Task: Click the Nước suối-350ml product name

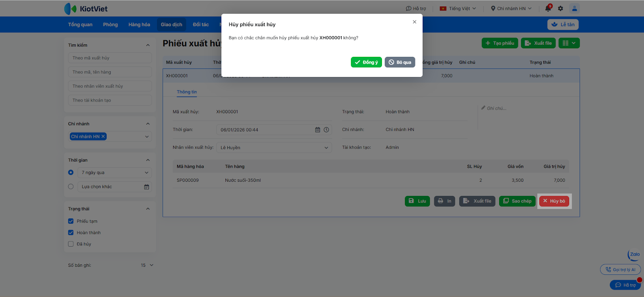Action: pyautogui.click(x=243, y=180)
